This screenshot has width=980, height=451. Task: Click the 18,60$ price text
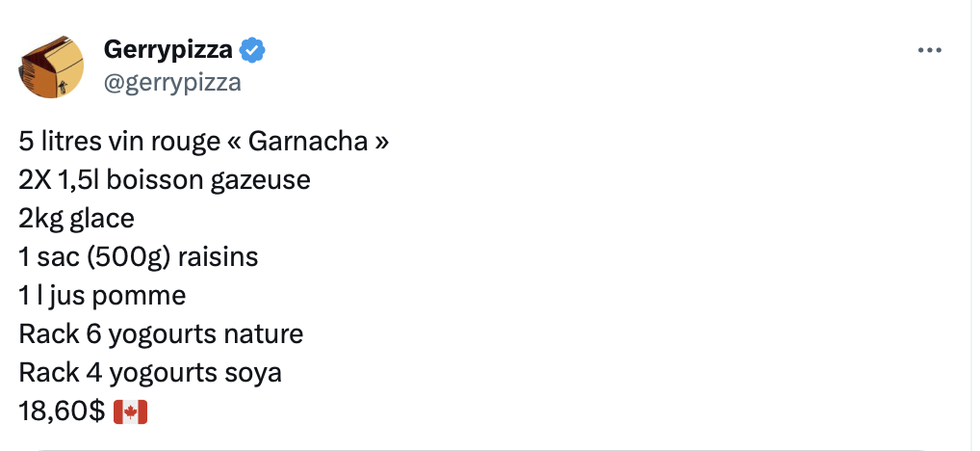(x=63, y=412)
